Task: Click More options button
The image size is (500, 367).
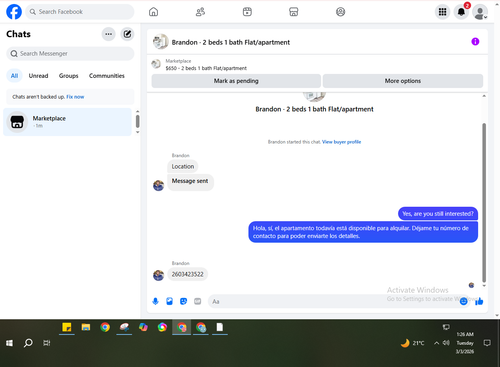Action: [403, 81]
